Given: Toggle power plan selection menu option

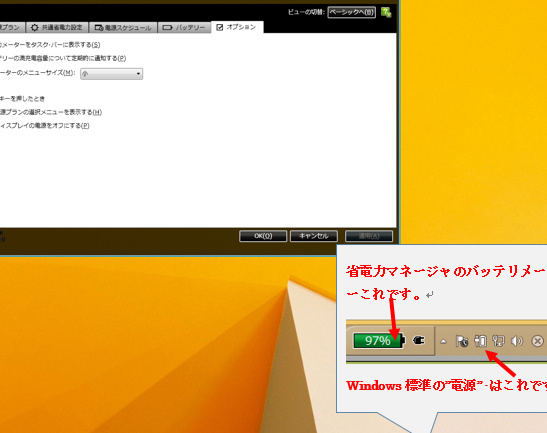Looking at the screenshot, I should point(51,112).
